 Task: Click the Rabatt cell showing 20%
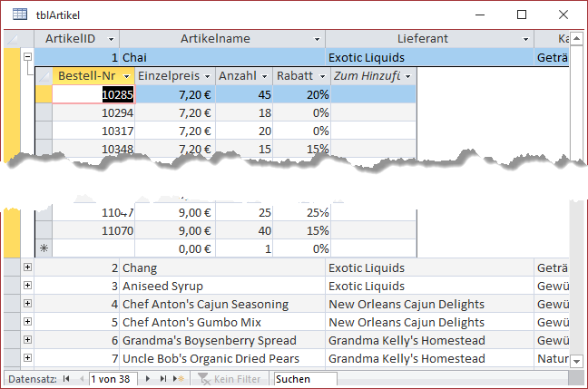pyautogui.click(x=301, y=94)
